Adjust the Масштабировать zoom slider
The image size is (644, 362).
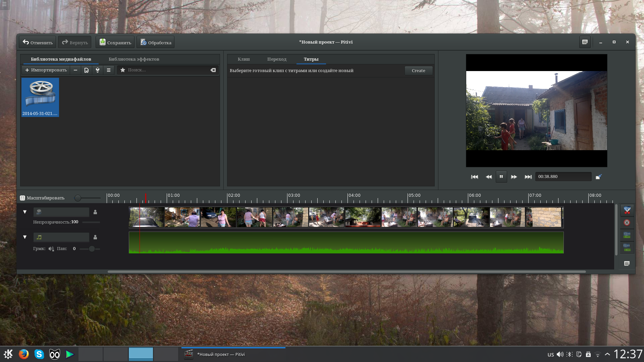[x=78, y=198]
